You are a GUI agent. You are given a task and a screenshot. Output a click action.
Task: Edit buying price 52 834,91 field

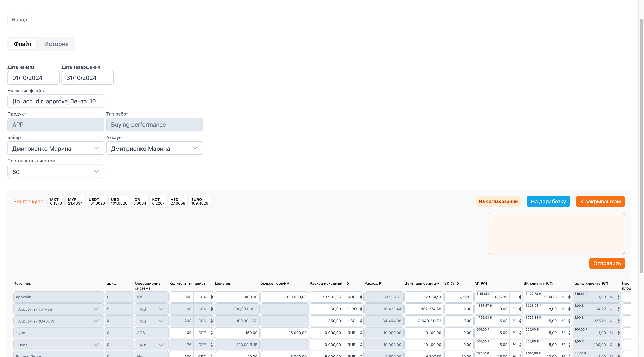[x=424, y=297]
